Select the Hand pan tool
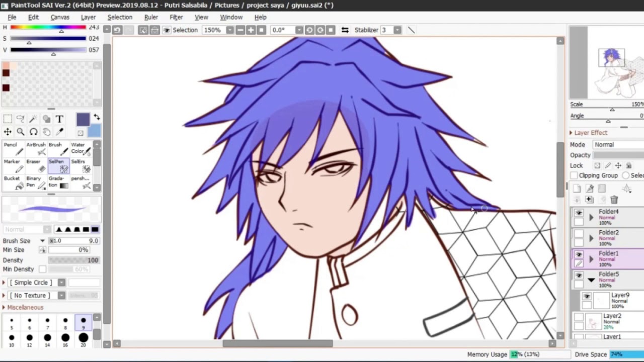The width and height of the screenshot is (644, 362). pyautogui.click(x=46, y=132)
